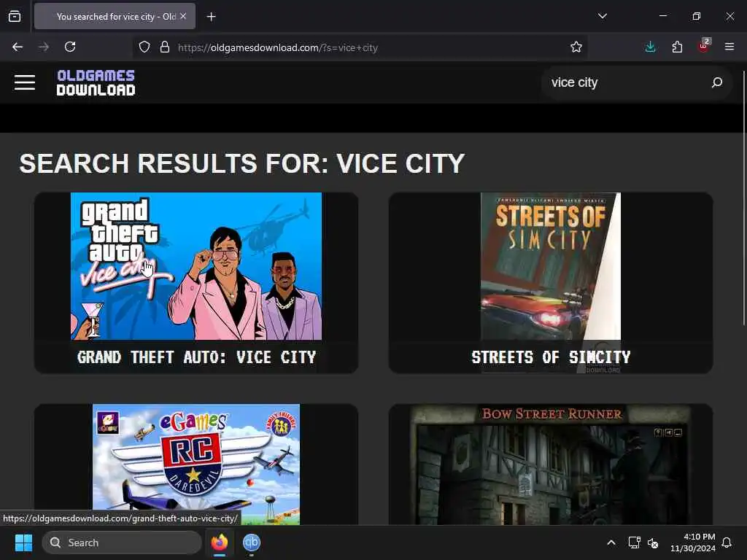Open the 'Streets of SimCity' title link
Viewport: 747px width, 560px height.
point(551,357)
